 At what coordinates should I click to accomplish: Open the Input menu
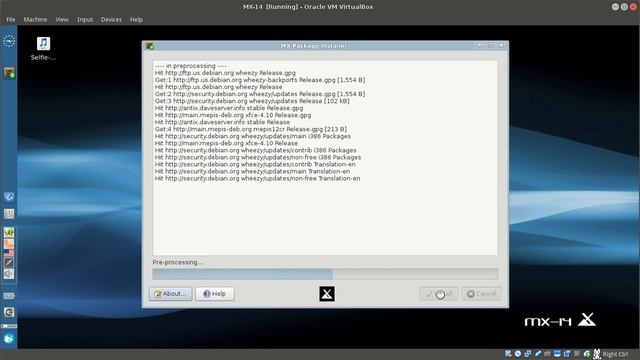(85, 20)
